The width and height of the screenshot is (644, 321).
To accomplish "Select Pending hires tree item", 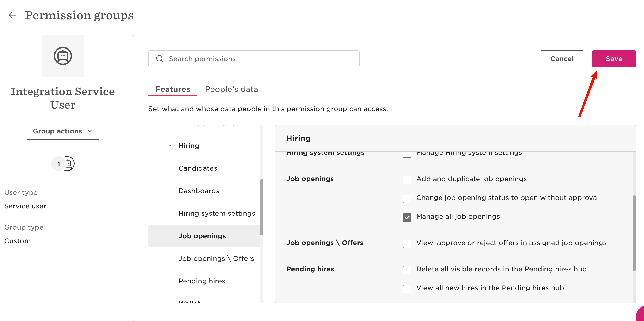I will tap(202, 281).
